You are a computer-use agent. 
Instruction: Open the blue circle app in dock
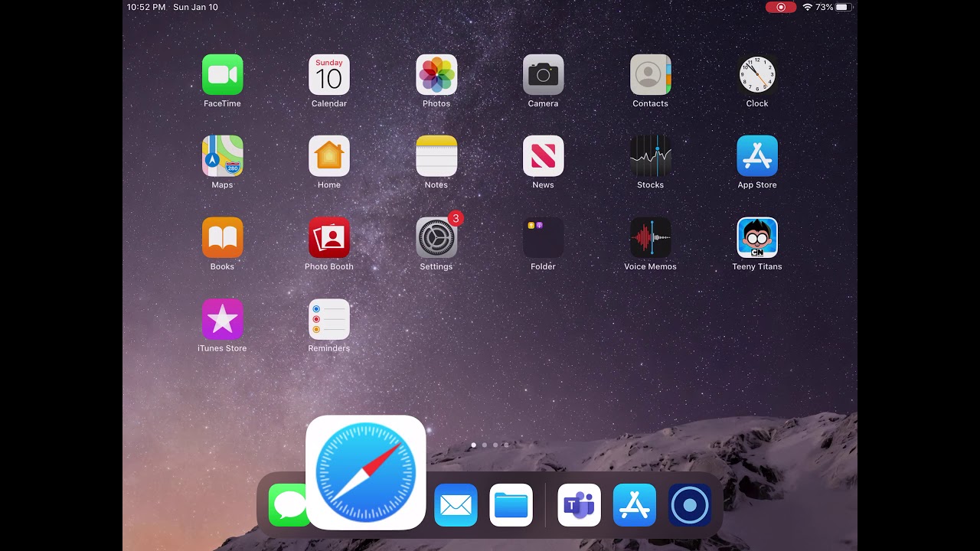690,505
